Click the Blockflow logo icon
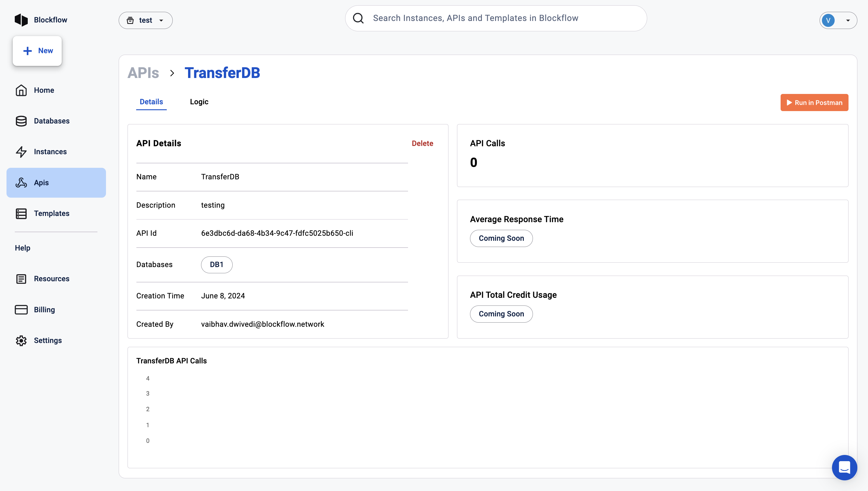 click(x=21, y=20)
